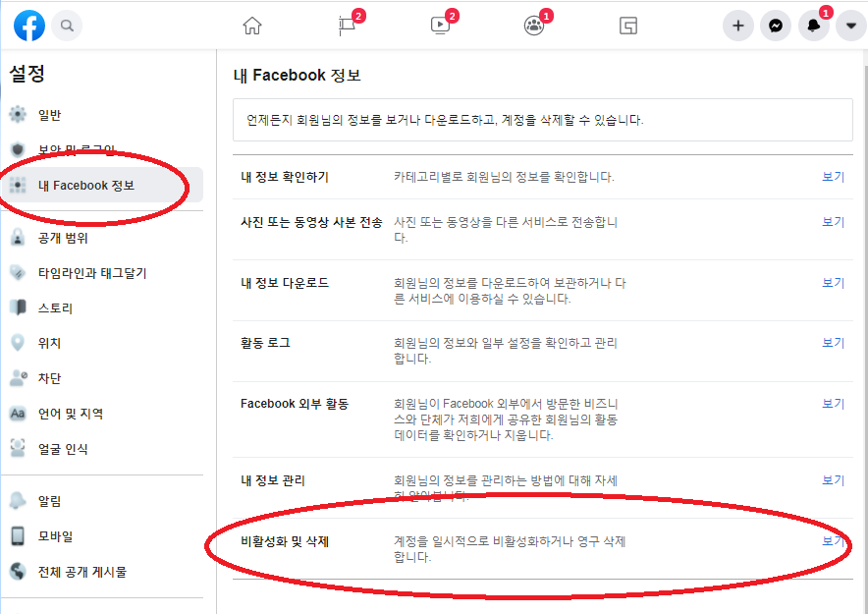Screen dimensions: 868x614
Task: Click the info banner about 계정을 삭제할 수 있습니다
Action: click(x=542, y=120)
